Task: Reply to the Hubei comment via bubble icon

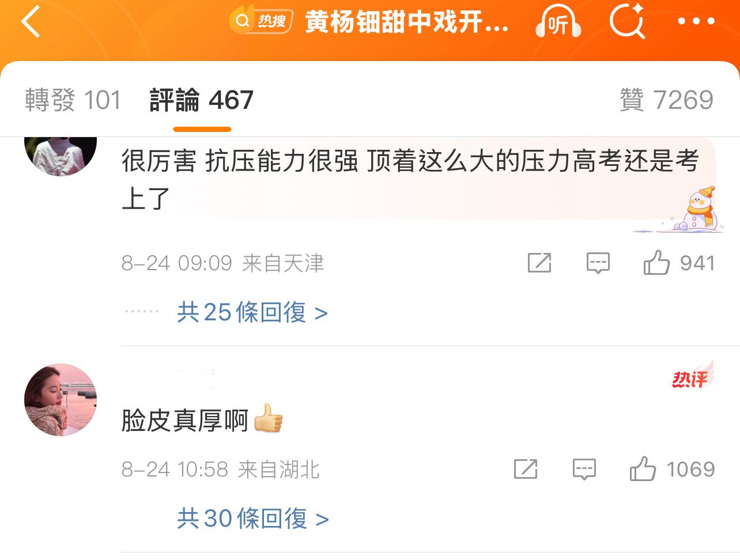Action: pyautogui.click(x=584, y=470)
